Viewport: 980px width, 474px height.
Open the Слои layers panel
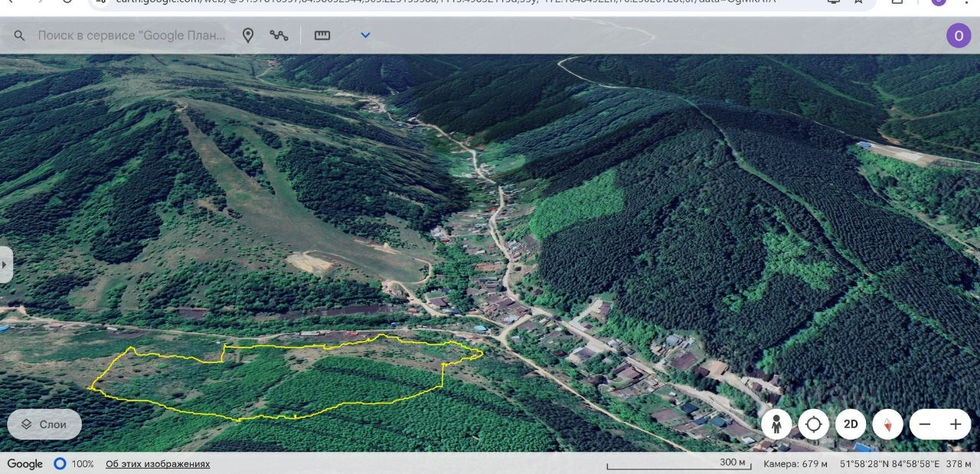coord(44,424)
